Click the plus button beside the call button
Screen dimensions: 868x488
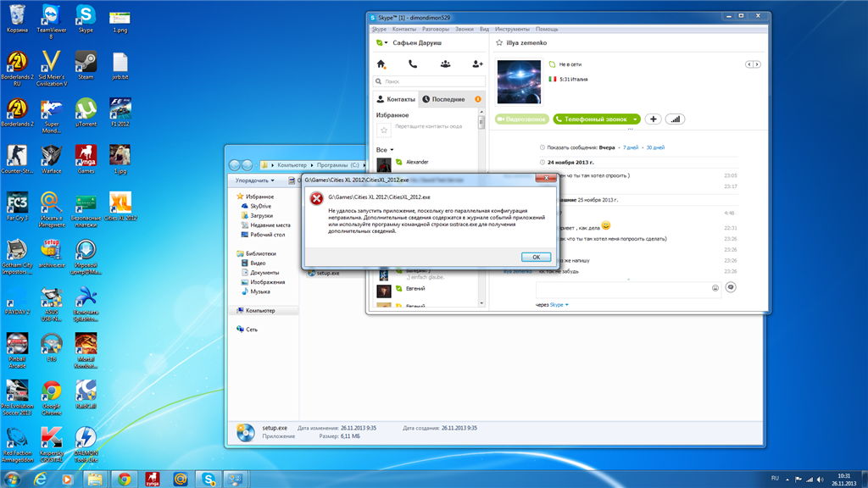[653, 119]
